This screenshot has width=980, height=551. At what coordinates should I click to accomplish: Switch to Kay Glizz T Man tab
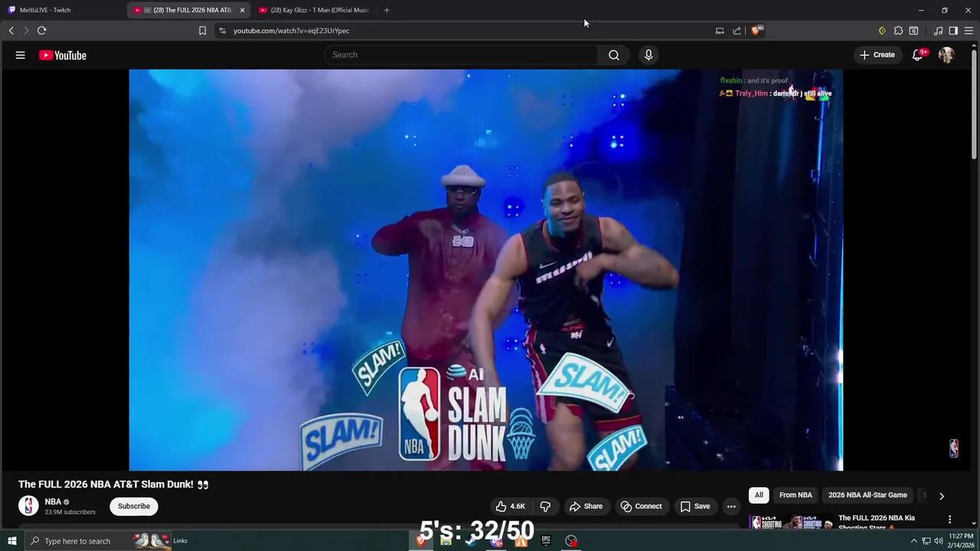pos(314,10)
